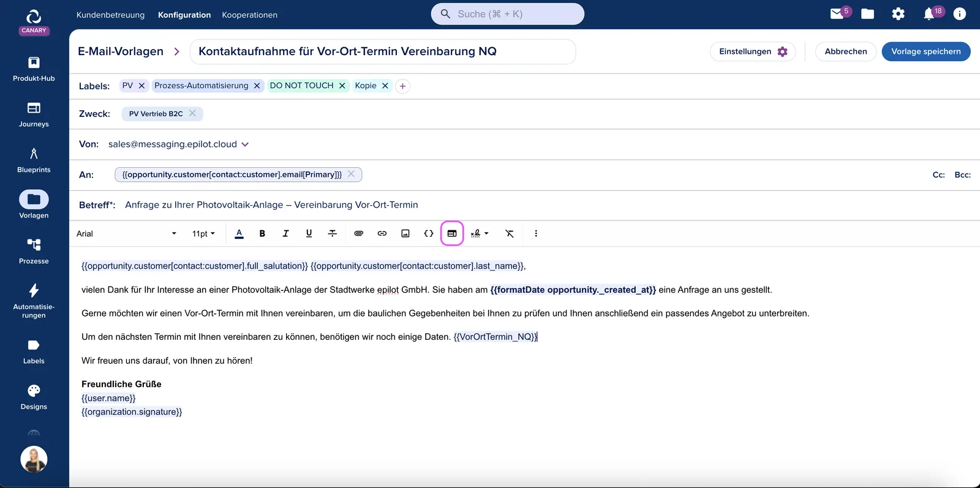
Task: Remove the Kopie label
Action: point(385,86)
